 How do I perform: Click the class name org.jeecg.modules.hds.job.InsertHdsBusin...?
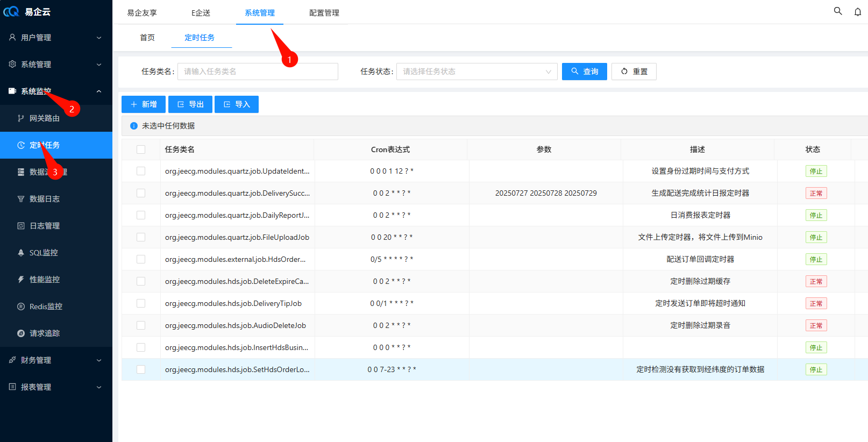237,347
